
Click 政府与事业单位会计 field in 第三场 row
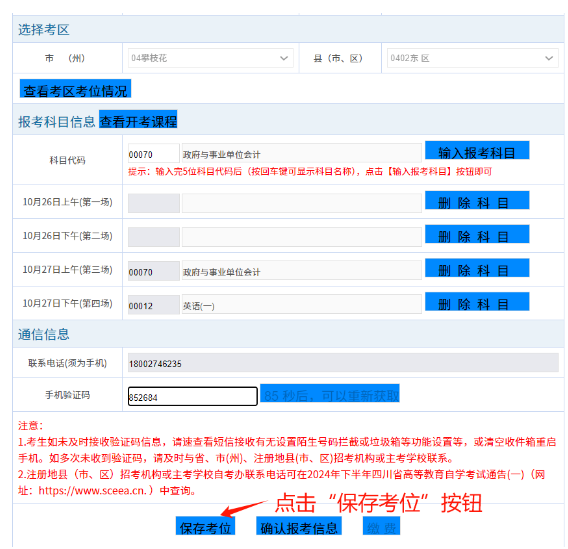(x=302, y=271)
